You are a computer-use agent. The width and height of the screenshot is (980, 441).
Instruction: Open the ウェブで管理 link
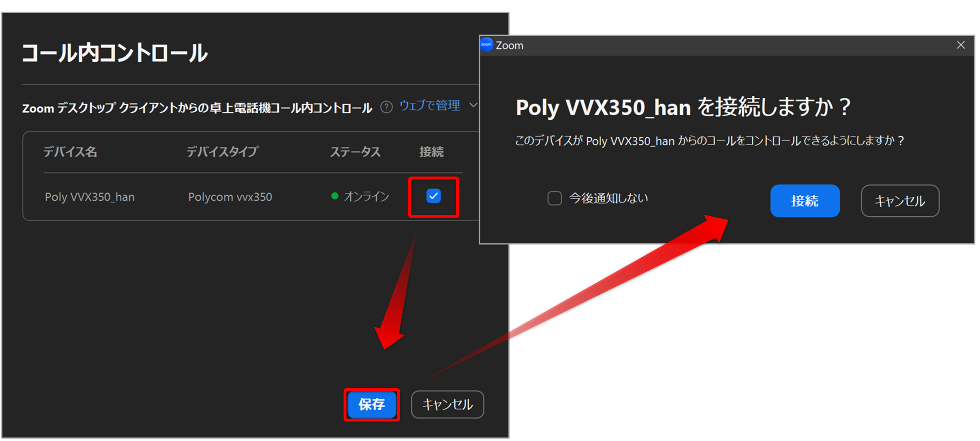[430, 105]
